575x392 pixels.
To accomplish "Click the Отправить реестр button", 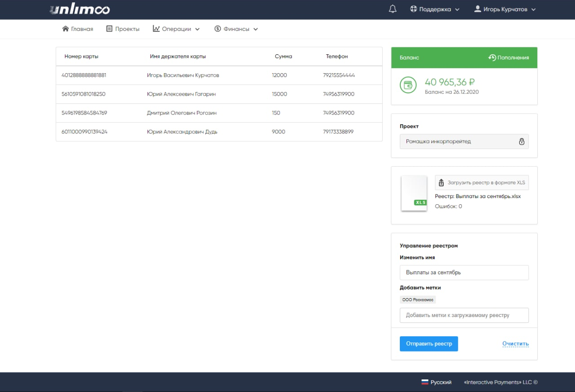I will [429, 344].
